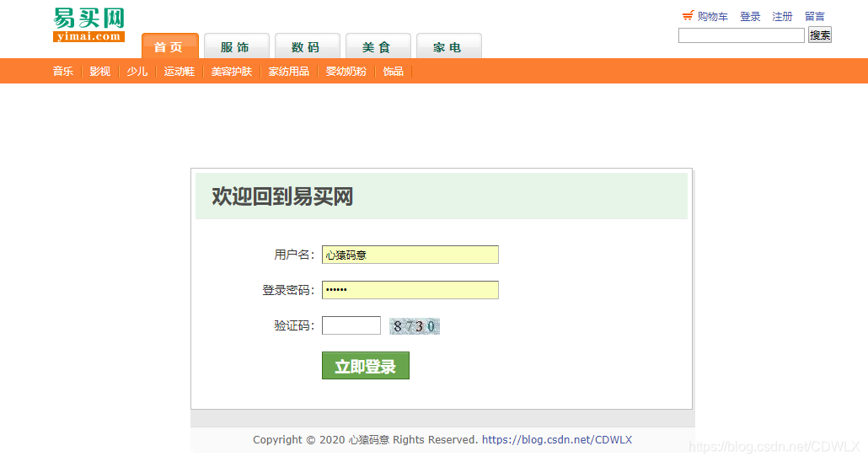
Task: Open the 少儿 category
Action: [x=137, y=72]
